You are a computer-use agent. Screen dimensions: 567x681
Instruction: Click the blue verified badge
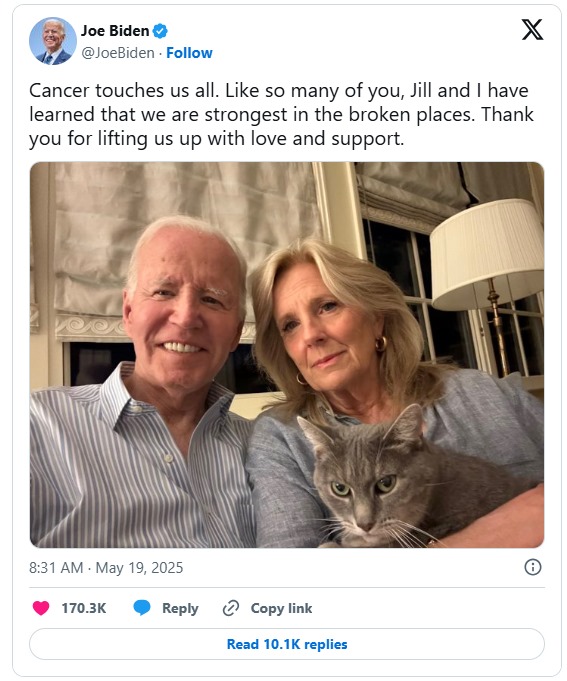tap(160, 31)
